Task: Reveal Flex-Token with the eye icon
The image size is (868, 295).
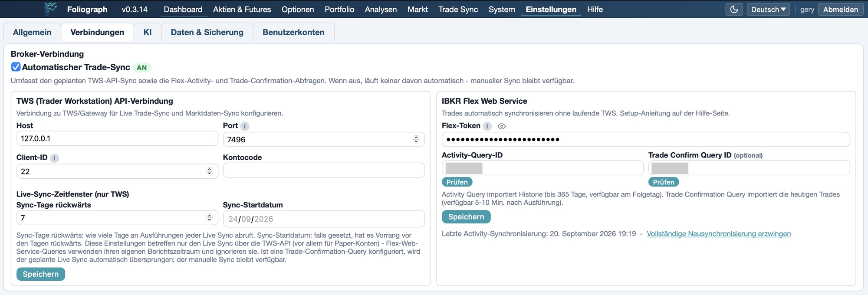Action: tap(502, 126)
